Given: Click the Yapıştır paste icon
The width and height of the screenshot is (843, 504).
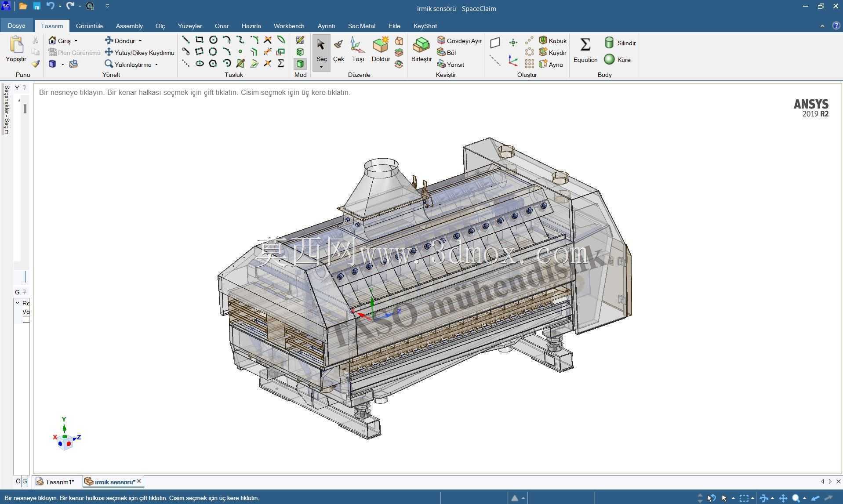Looking at the screenshot, I should 16,45.
